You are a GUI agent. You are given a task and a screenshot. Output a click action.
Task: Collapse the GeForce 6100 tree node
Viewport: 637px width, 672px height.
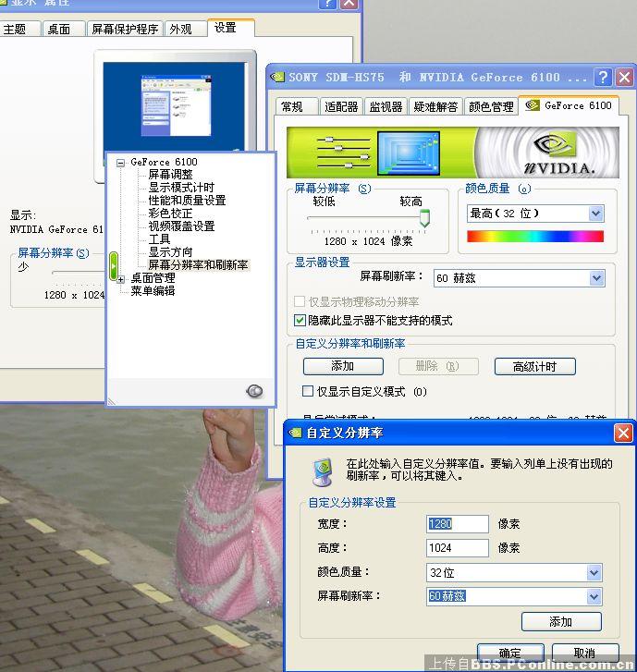(120, 163)
